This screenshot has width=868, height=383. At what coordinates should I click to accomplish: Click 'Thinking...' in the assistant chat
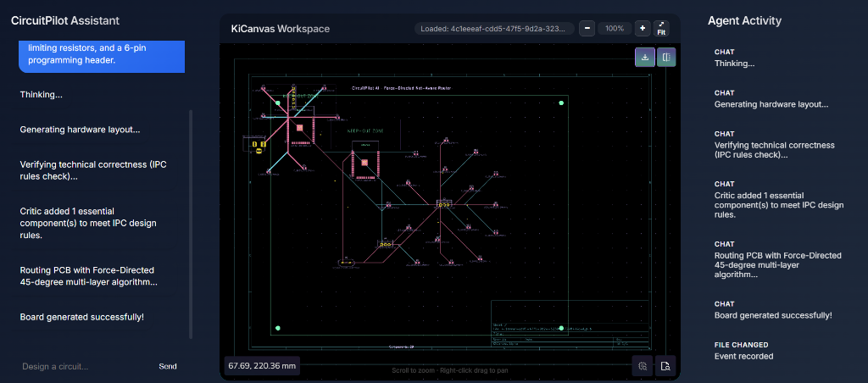point(41,95)
